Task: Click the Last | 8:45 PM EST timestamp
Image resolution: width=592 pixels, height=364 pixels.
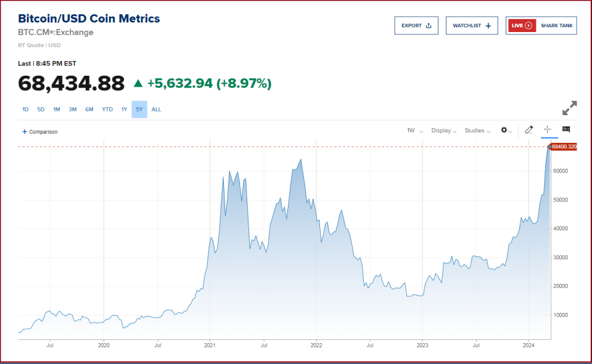Action: [47, 63]
